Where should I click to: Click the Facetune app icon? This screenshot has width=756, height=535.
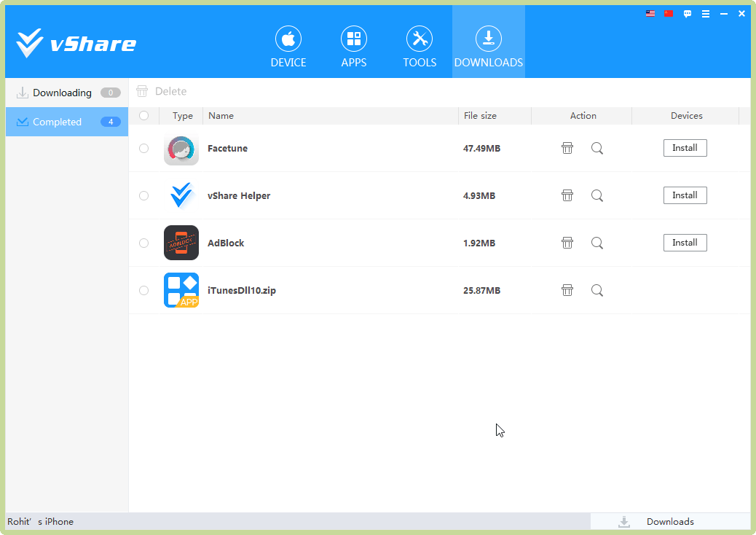(181, 148)
